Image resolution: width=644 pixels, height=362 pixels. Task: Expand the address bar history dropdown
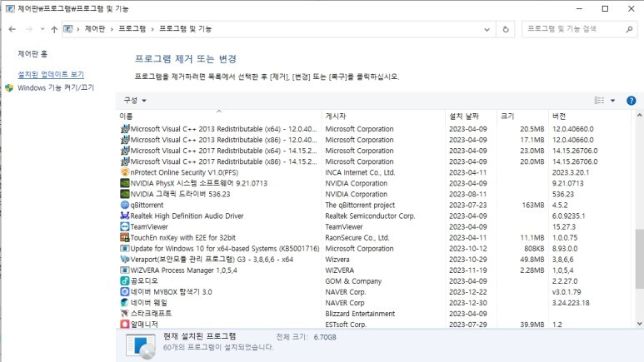pyautogui.click(x=487, y=29)
